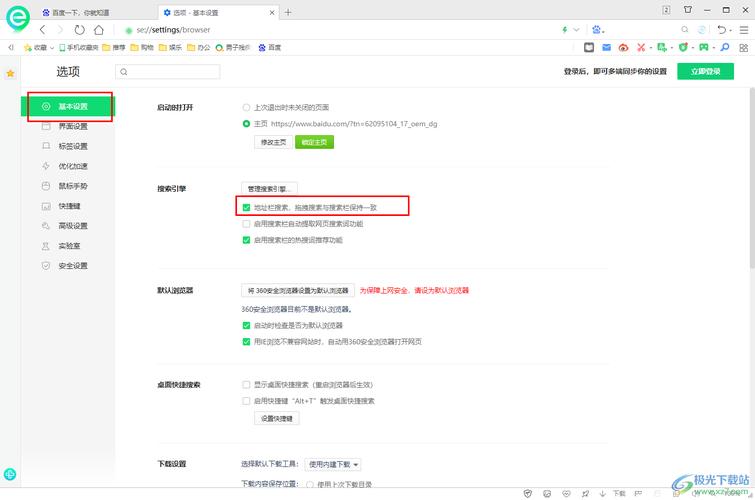Screen dimensions: 755x500
Task: Open a new tab with plus button
Action: [x=288, y=13]
